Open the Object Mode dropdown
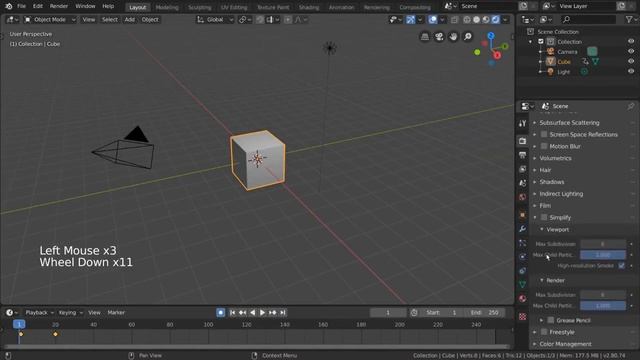640x360 pixels. point(50,20)
